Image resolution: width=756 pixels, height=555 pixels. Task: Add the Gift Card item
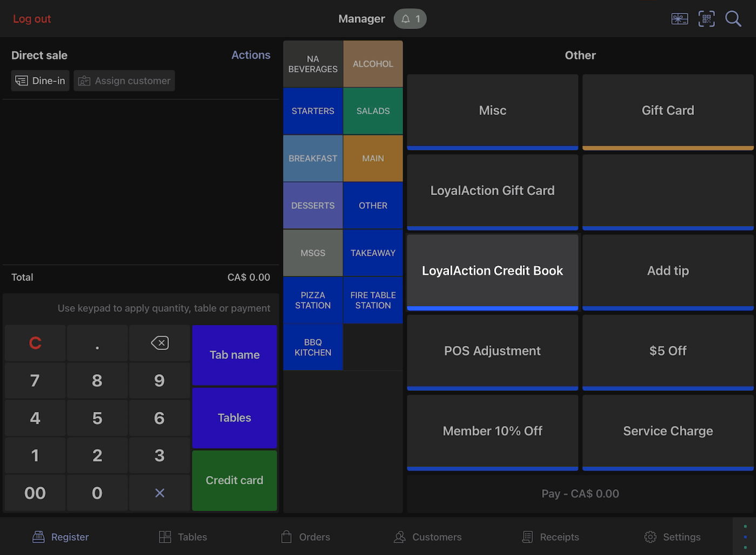(x=668, y=112)
